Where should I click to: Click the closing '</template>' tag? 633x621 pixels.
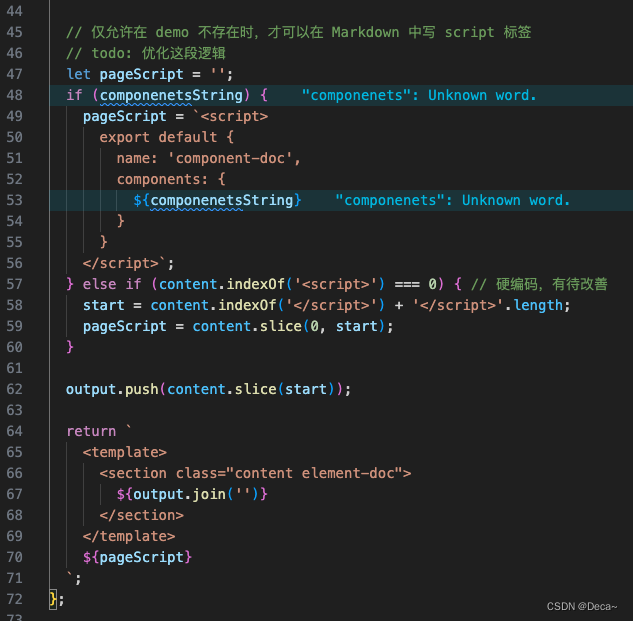click(129, 536)
